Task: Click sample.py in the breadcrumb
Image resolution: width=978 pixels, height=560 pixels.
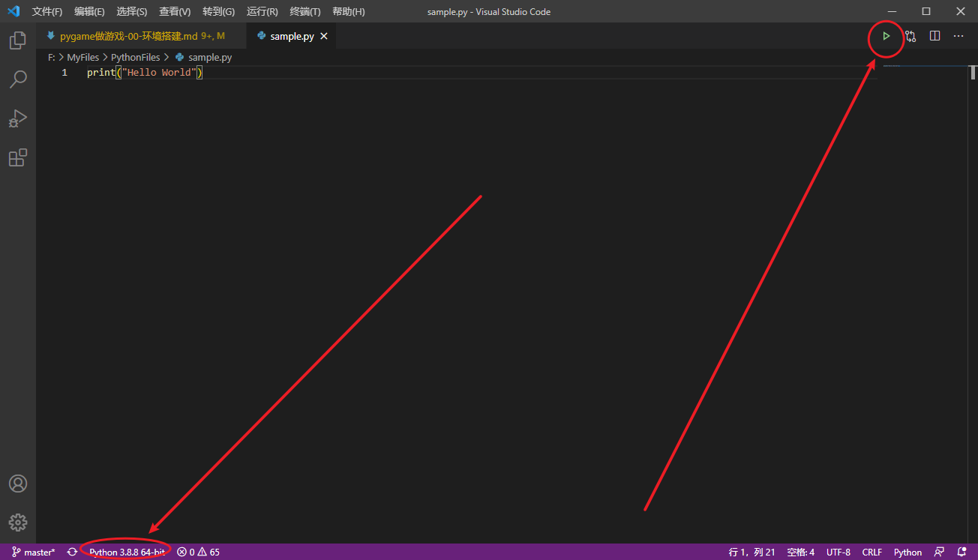Action: click(x=203, y=57)
